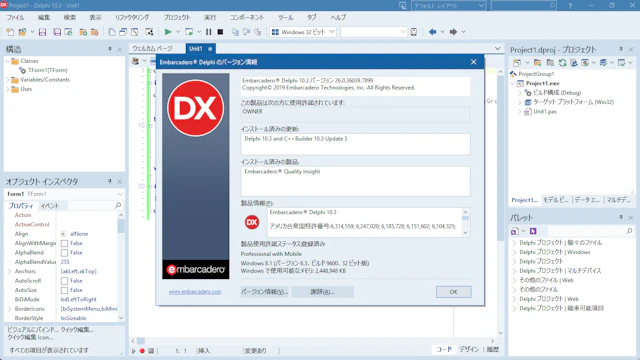
Task: Open the ヘルプ menu
Action: pos(338,18)
